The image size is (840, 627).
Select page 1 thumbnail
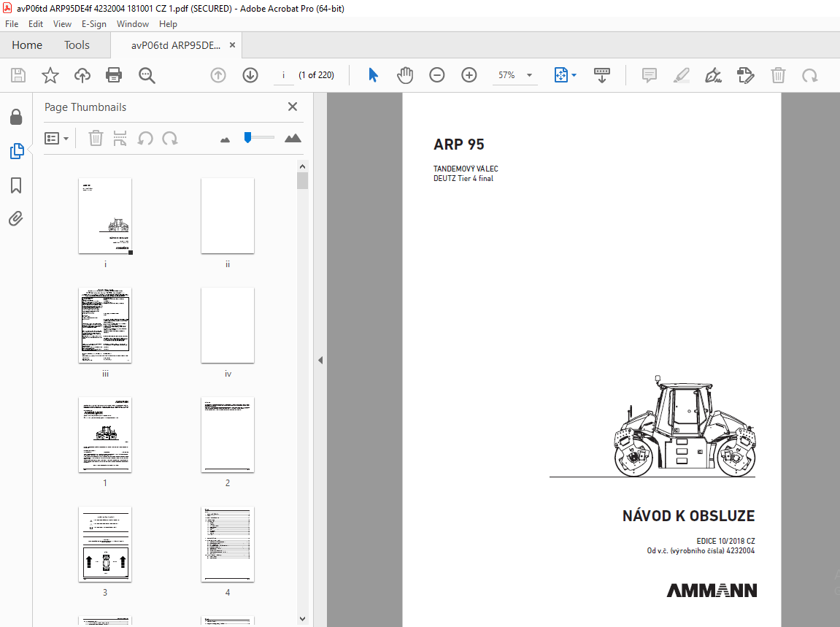pyautogui.click(x=105, y=434)
